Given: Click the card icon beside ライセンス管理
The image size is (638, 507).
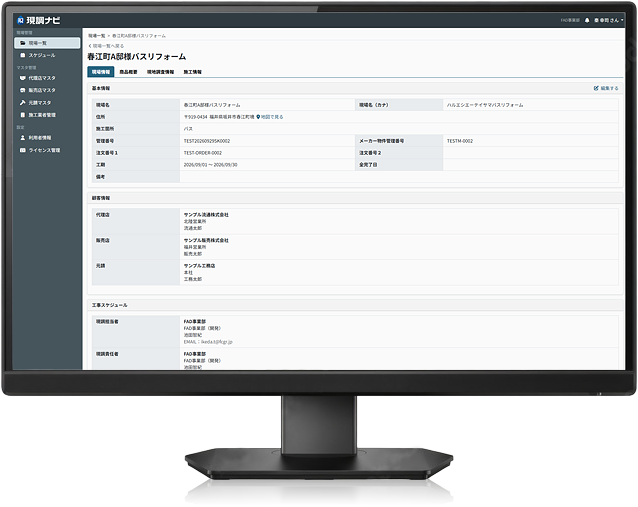Looking at the screenshot, I should click(x=23, y=150).
